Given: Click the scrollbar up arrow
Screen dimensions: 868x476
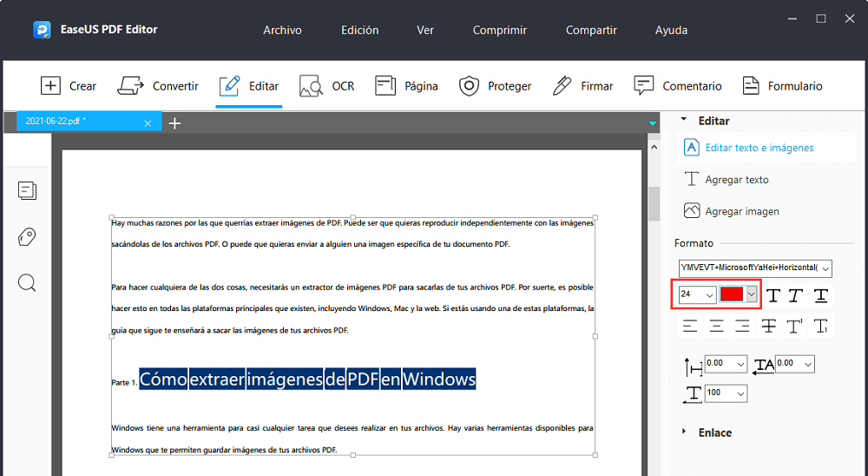Looking at the screenshot, I should pos(654,148).
